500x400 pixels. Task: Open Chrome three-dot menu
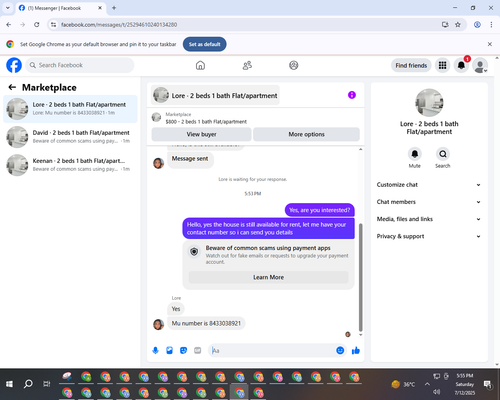tap(491, 25)
